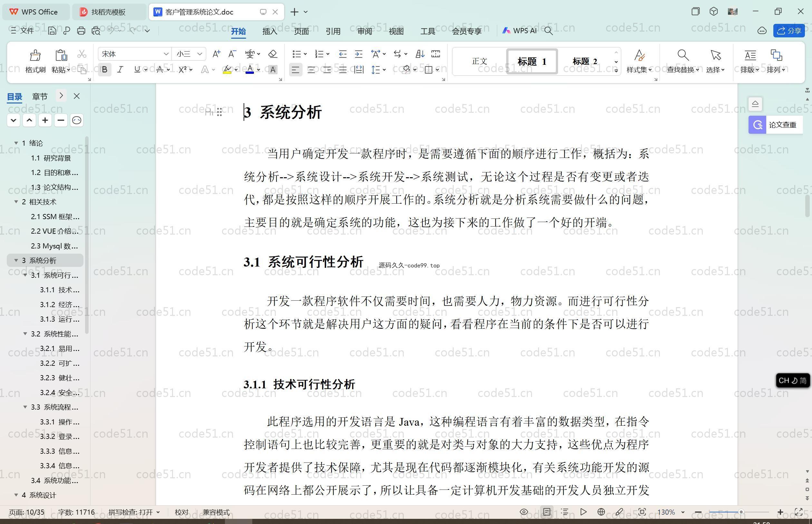The height and width of the screenshot is (524, 812).
Task: Click the Save icon in quick toolbar
Action: (x=52, y=31)
